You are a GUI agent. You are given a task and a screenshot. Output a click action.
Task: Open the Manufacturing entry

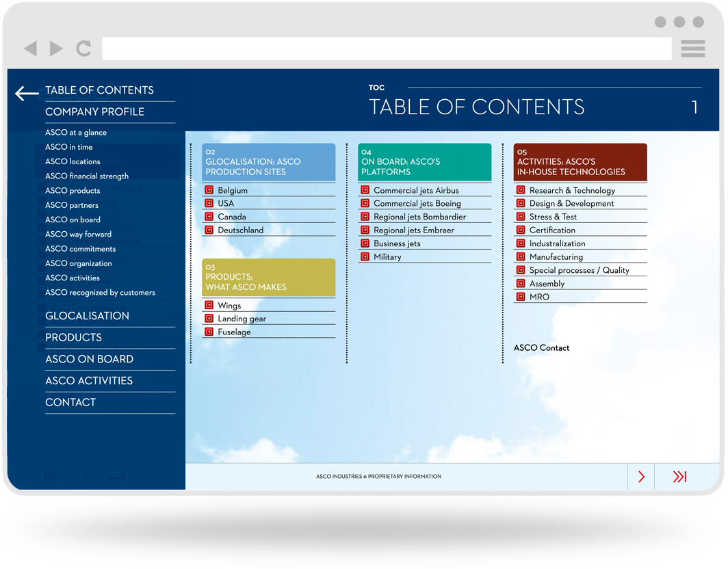coord(556,256)
